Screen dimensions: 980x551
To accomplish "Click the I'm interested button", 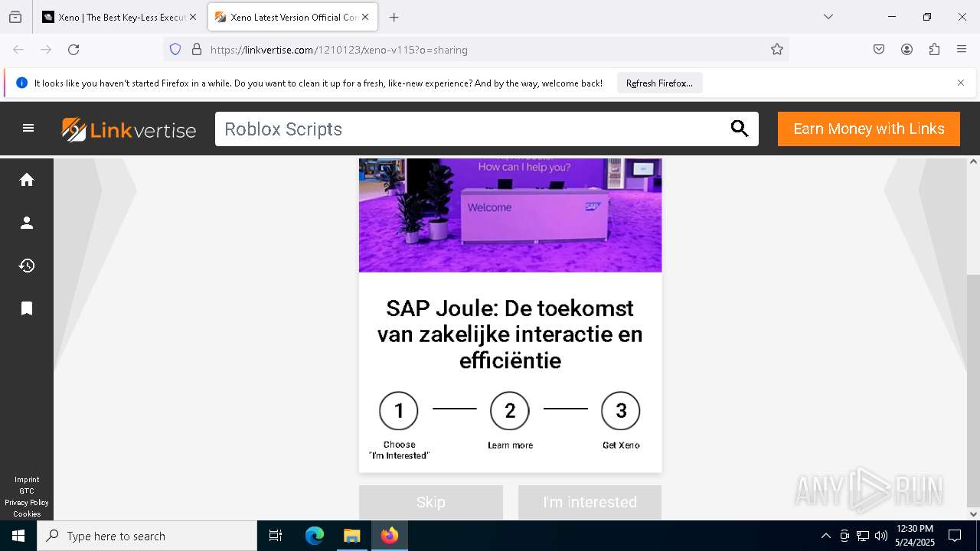I will (590, 502).
